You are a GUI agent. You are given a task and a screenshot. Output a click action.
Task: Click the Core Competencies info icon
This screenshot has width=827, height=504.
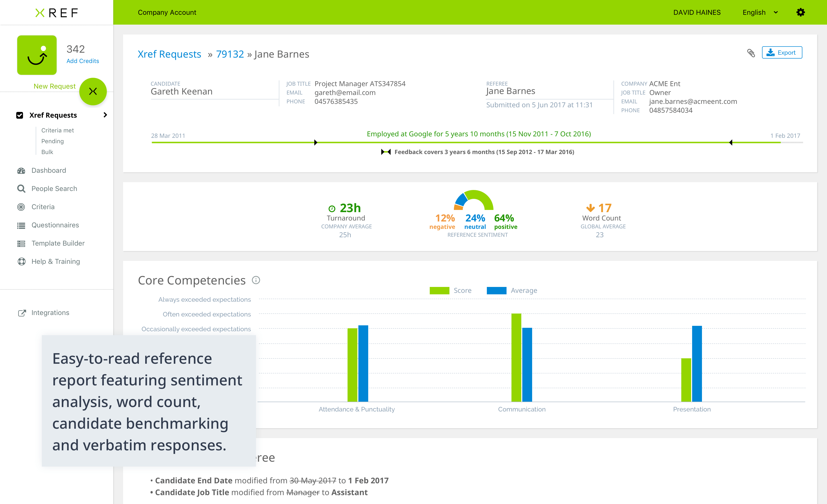point(256,280)
